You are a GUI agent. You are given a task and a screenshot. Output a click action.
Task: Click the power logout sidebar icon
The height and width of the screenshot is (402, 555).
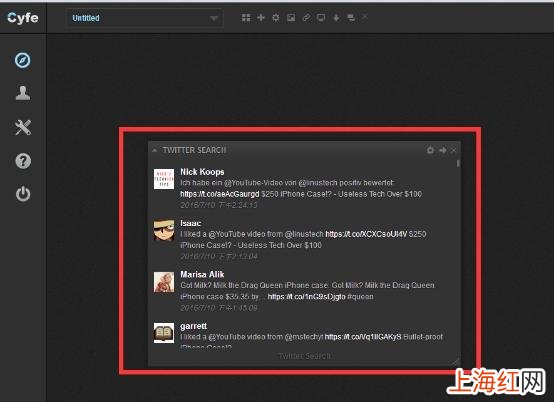pos(23,194)
